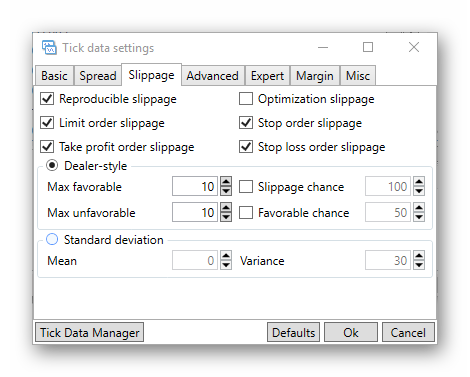
Task: Close the Tick data settings window
Action: click(414, 47)
